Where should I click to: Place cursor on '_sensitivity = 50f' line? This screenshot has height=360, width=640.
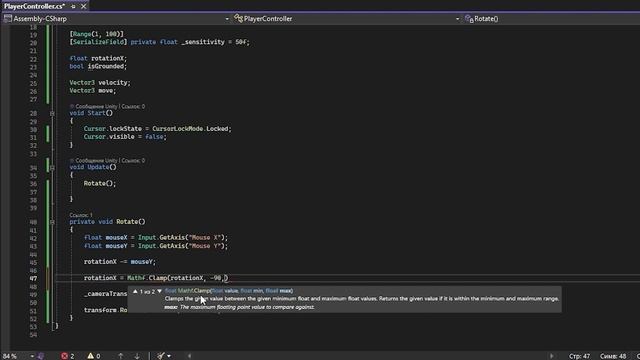(x=159, y=42)
